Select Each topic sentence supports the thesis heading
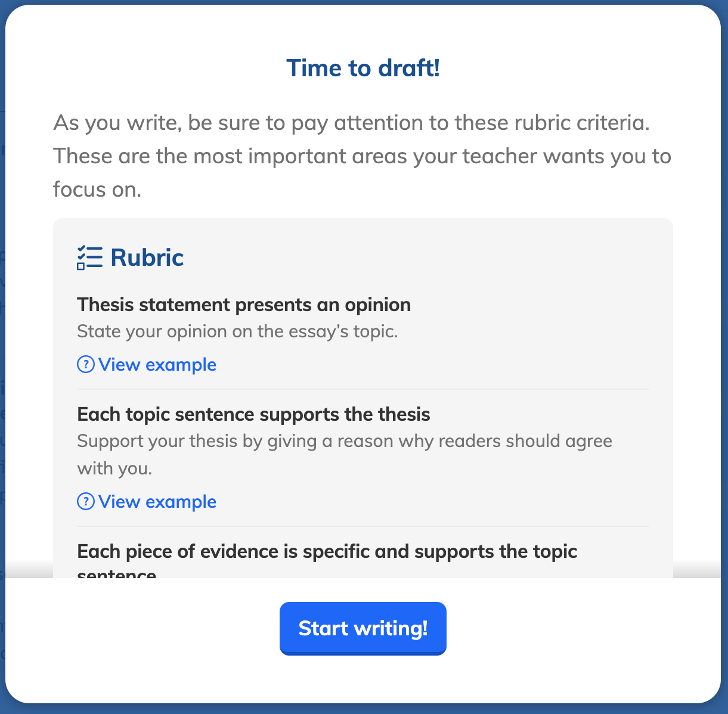Image resolution: width=728 pixels, height=714 pixels. pyautogui.click(x=254, y=414)
